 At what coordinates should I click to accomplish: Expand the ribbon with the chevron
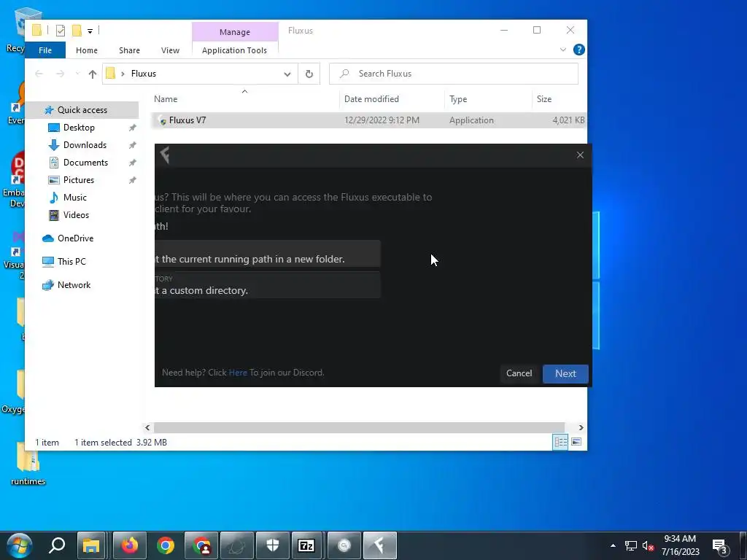click(562, 50)
